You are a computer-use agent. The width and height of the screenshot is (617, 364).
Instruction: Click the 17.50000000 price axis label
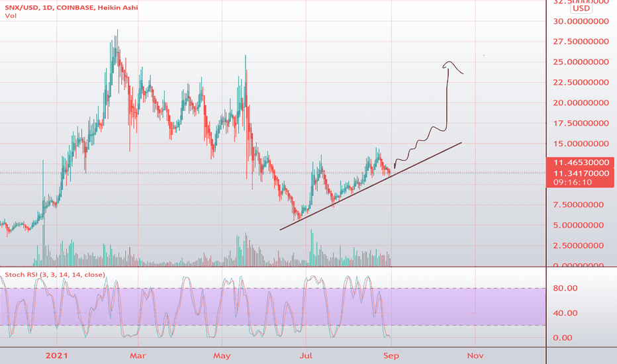click(x=581, y=124)
